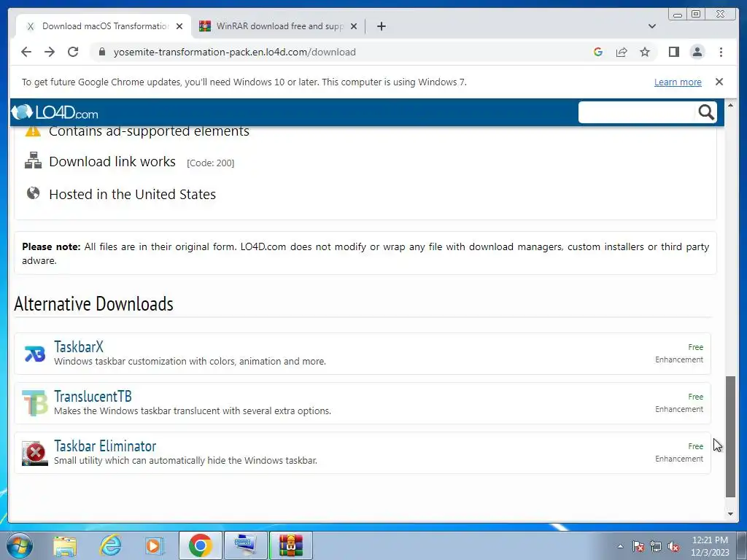Open the tab search dropdown arrow
This screenshot has width=747, height=560.
click(x=652, y=26)
